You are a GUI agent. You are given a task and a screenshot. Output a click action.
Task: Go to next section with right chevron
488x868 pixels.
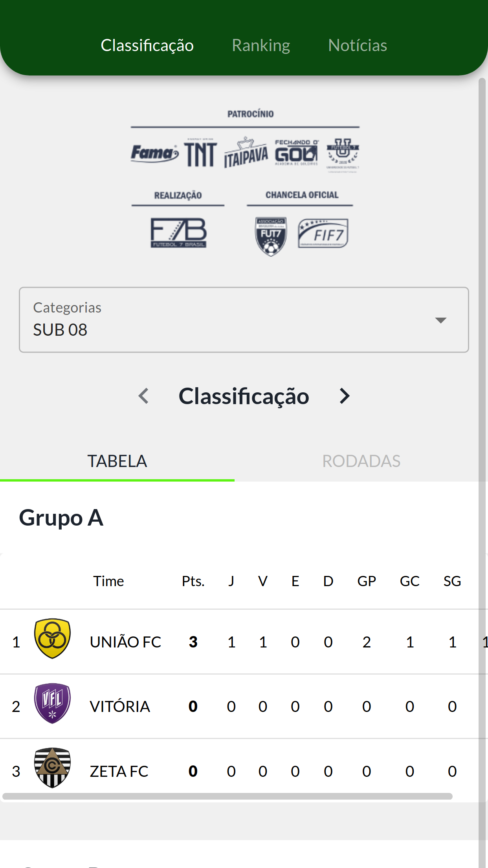point(344,396)
